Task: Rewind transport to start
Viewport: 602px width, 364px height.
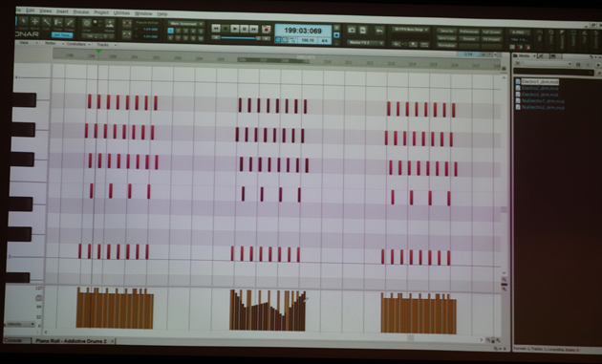Action: click(216, 28)
